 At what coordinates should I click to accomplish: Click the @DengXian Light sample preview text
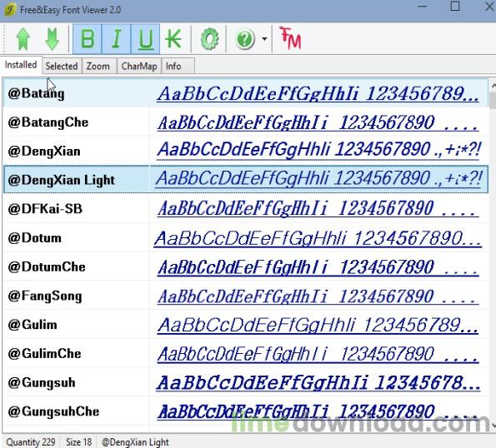pyautogui.click(x=318, y=179)
